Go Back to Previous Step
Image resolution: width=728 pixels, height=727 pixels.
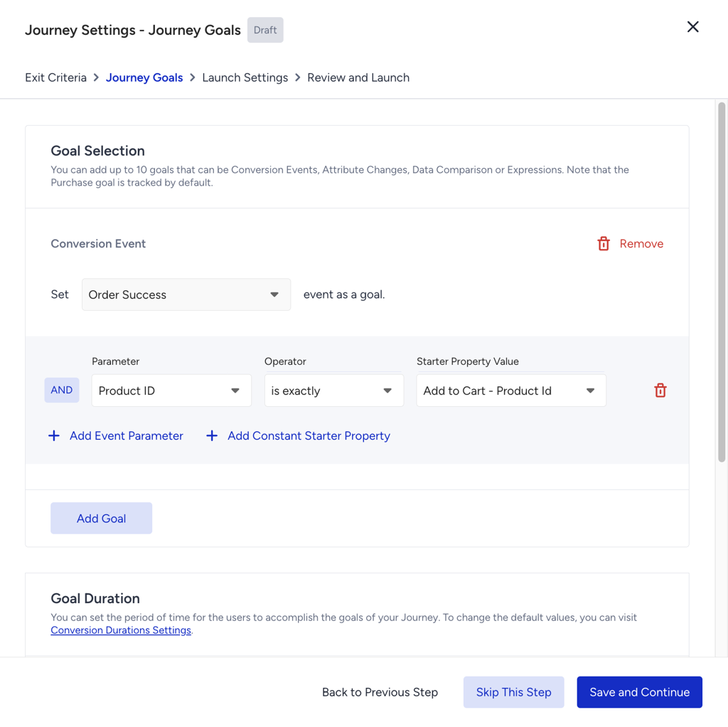380,692
